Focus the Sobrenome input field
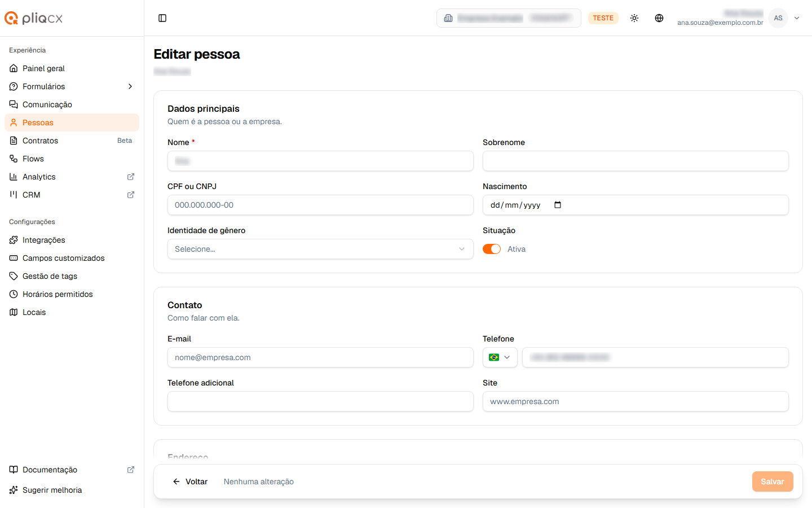The height and width of the screenshot is (508, 812). [636, 161]
